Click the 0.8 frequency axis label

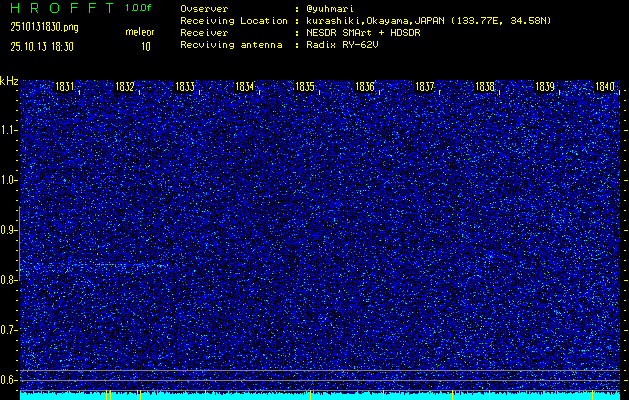click(9, 280)
